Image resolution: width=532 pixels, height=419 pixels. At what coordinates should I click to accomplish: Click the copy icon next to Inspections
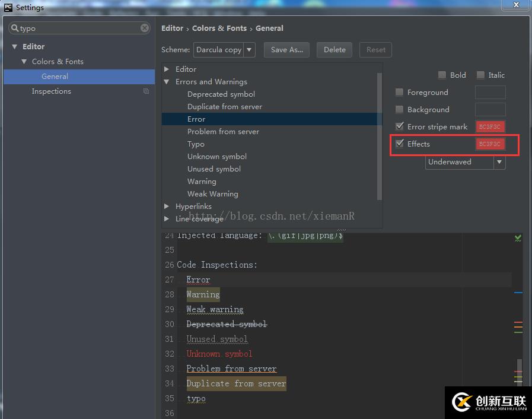[x=146, y=91]
